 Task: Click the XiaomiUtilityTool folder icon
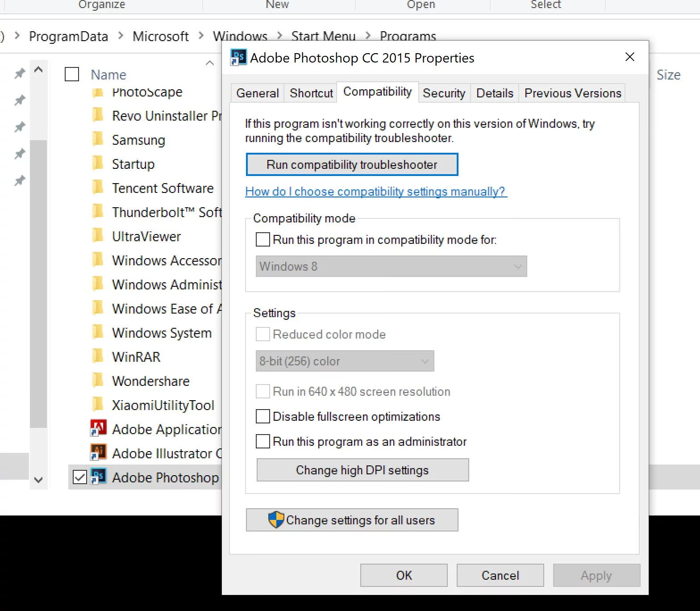point(98,404)
